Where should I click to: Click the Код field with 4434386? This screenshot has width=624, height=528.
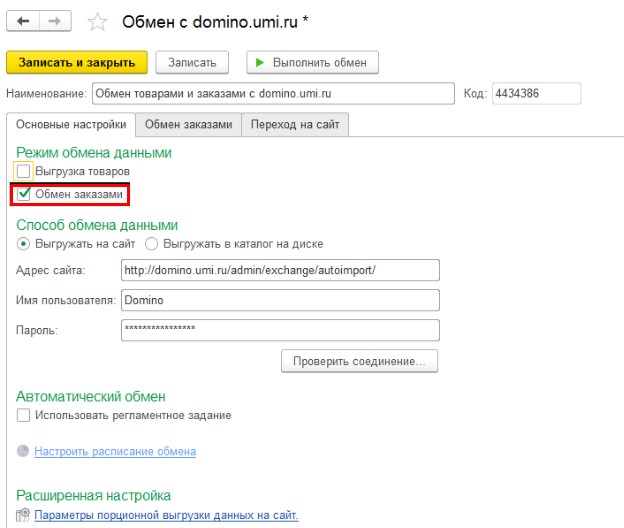pyautogui.click(x=536, y=94)
